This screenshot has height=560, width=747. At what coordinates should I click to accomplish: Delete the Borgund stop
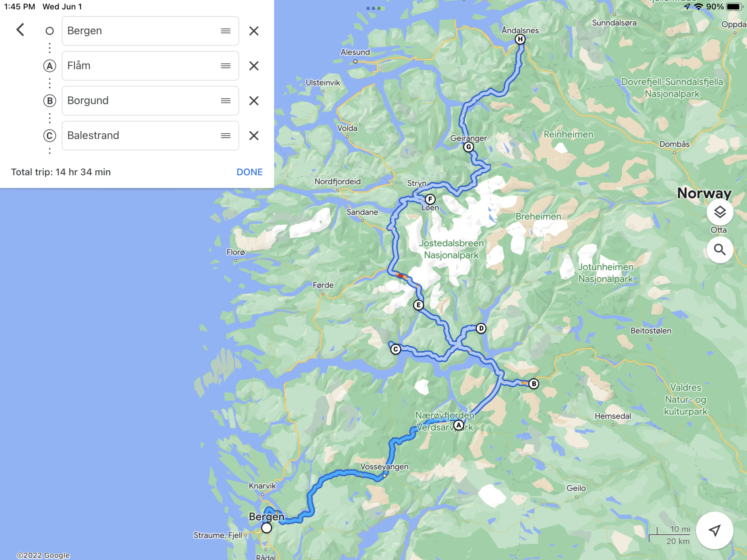click(x=254, y=101)
